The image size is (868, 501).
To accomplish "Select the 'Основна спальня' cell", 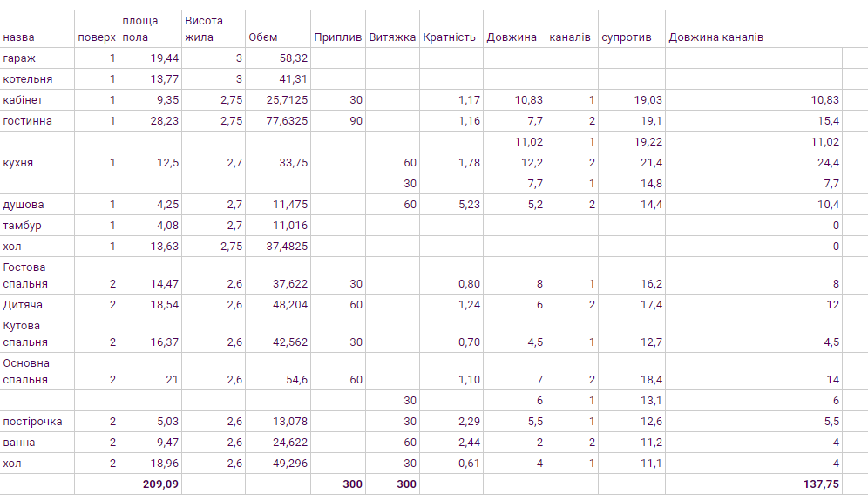I will coord(37,371).
